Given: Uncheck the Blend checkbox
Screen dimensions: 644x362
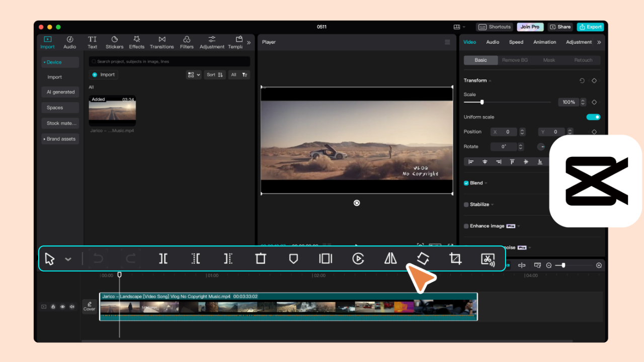Looking at the screenshot, I should [x=466, y=183].
